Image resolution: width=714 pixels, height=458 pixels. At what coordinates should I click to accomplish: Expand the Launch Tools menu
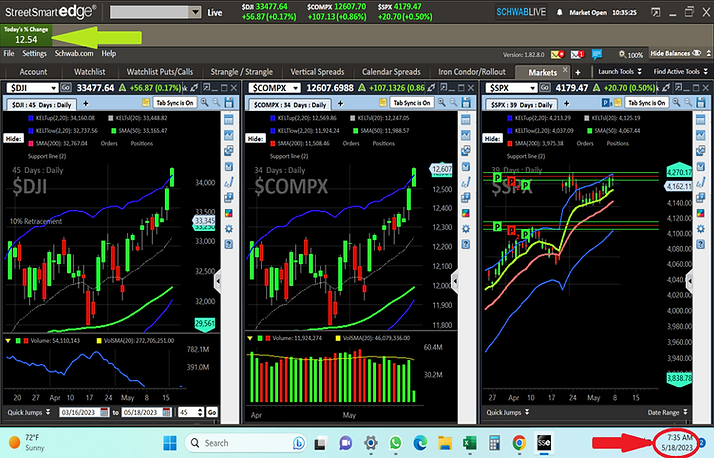point(620,71)
